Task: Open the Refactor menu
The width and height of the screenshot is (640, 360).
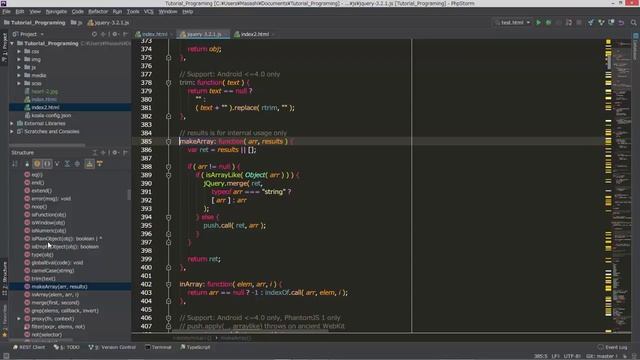Action: coord(98,11)
